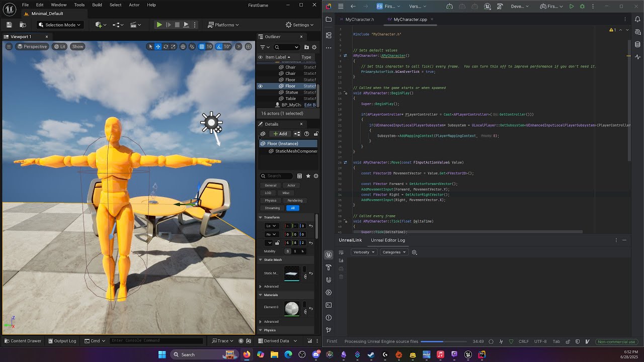Focus the console command input field

[x=156, y=341]
